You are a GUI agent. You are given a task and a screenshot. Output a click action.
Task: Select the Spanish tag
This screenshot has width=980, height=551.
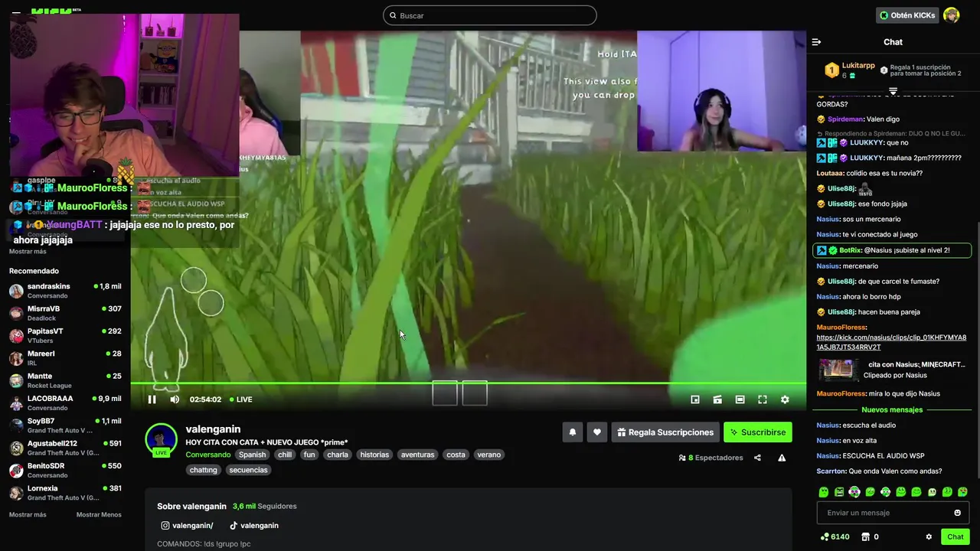tap(252, 455)
